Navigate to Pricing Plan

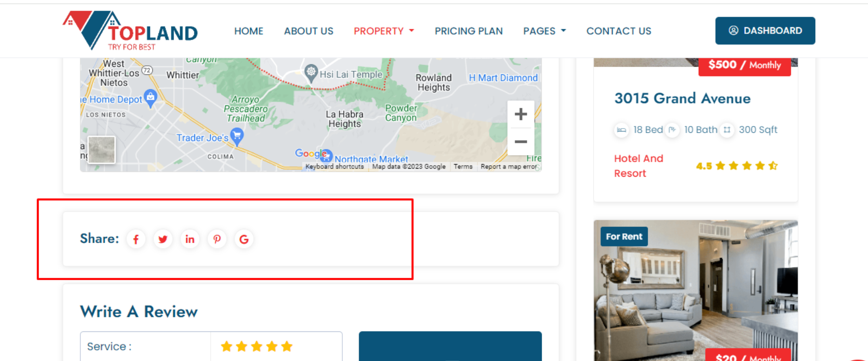[468, 31]
